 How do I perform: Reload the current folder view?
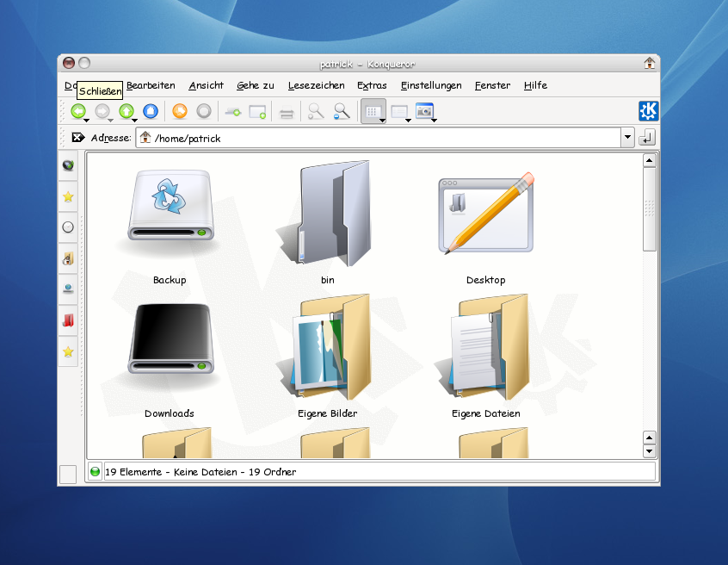point(180,111)
